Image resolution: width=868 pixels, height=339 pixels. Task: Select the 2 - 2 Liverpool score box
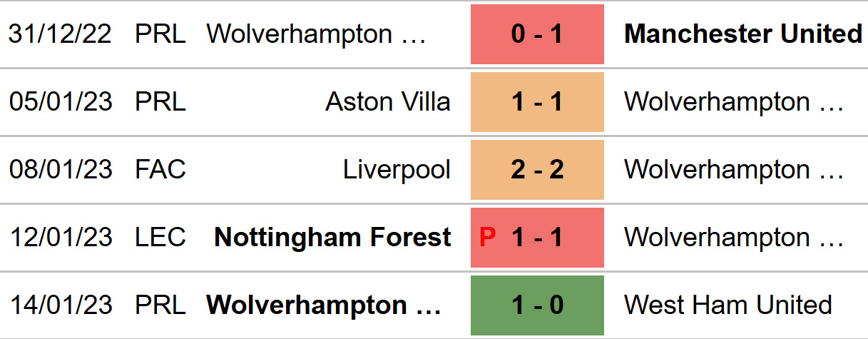coord(537,170)
